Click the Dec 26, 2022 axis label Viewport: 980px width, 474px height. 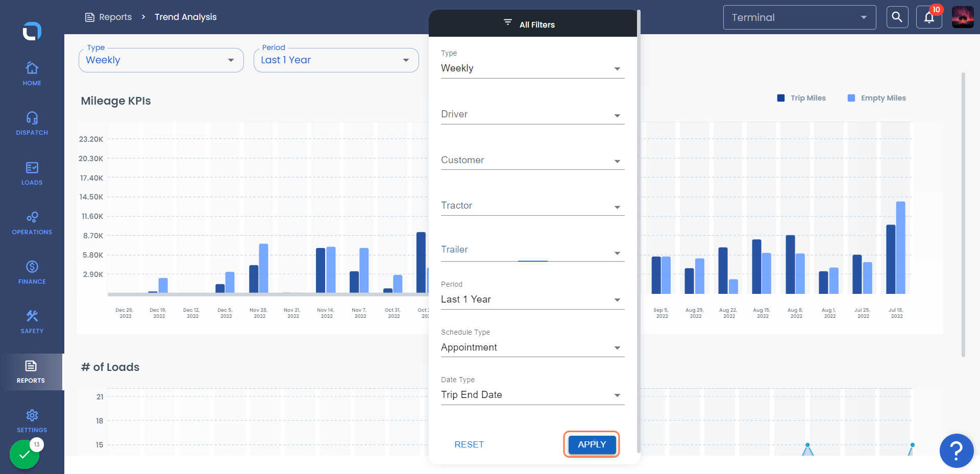coord(125,313)
